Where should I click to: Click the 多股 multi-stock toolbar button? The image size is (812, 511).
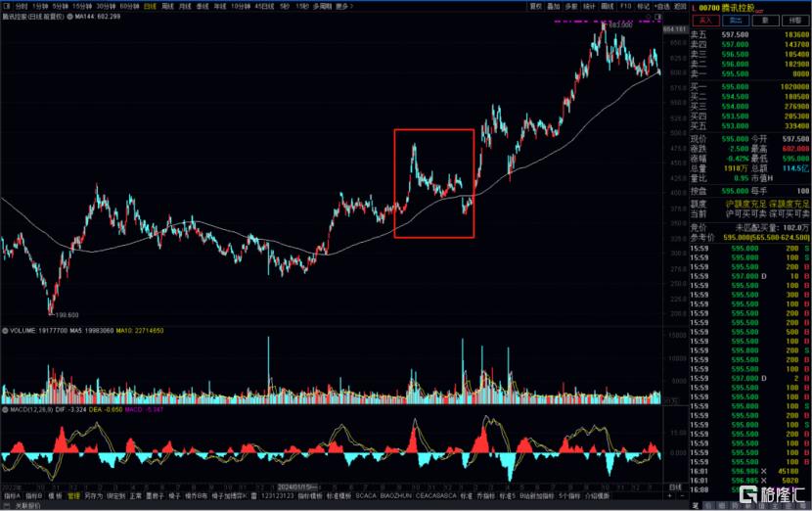tap(571, 6)
